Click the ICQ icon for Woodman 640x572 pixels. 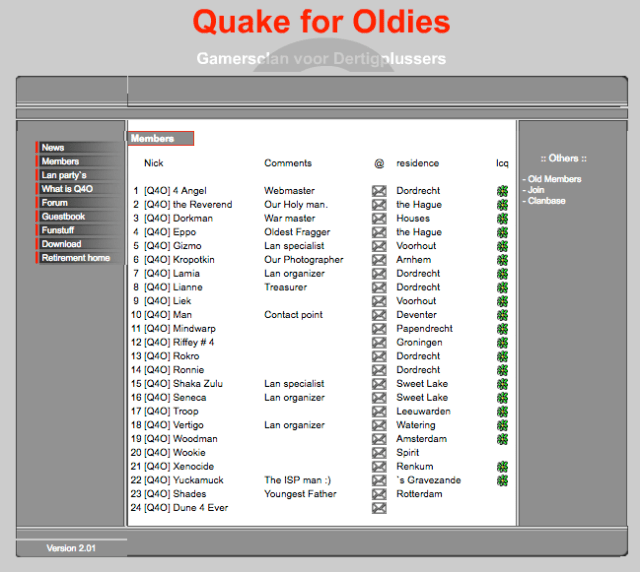pos(502,439)
